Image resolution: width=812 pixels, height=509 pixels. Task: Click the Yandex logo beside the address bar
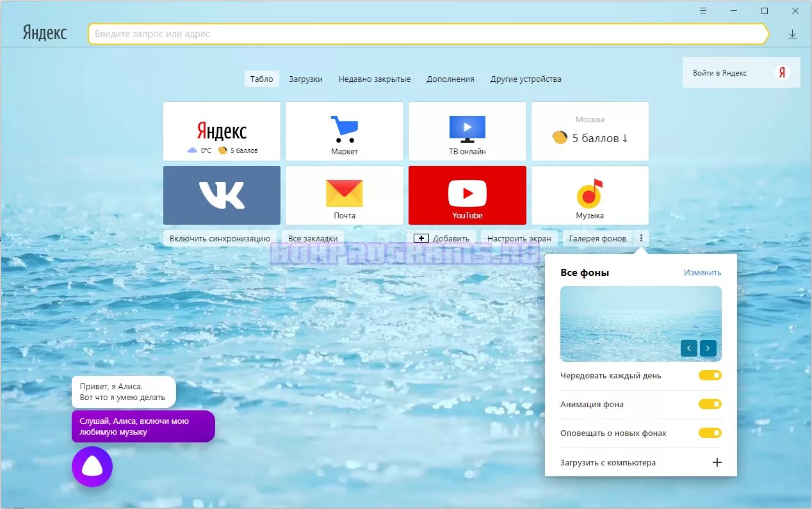[x=44, y=33]
